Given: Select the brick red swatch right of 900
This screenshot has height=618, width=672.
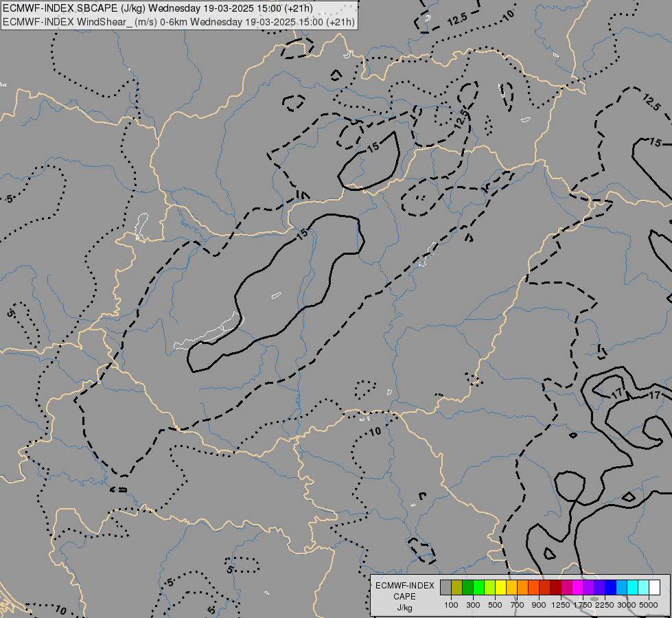Looking at the screenshot, I should 544,588.
